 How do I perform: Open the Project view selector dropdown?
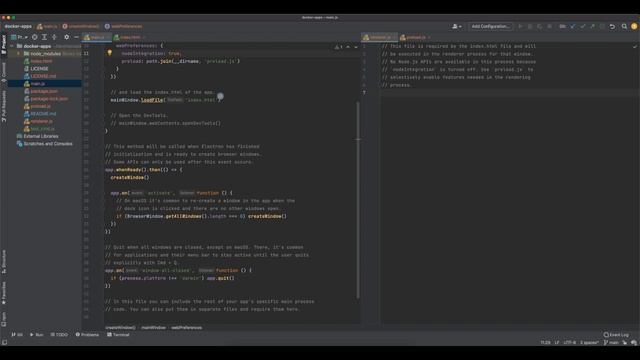point(19,37)
